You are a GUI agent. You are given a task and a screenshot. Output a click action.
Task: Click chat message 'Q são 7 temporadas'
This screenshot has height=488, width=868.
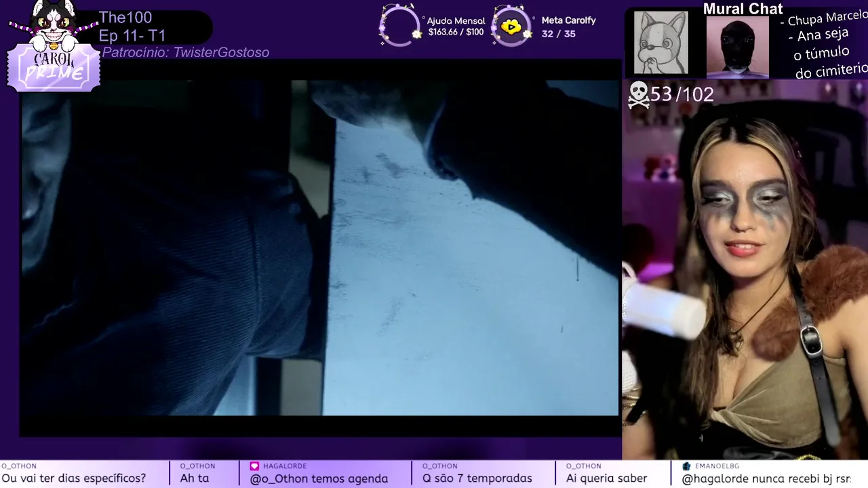(477, 479)
